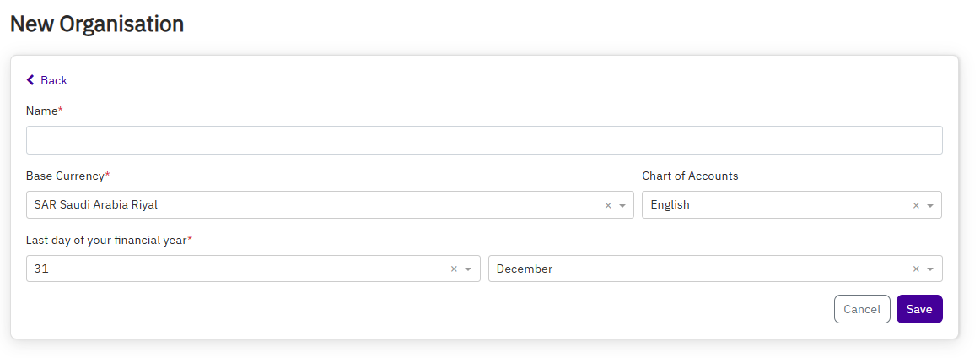Clear the SAR Saudi Arabia Riyal selection

click(x=608, y=205)
